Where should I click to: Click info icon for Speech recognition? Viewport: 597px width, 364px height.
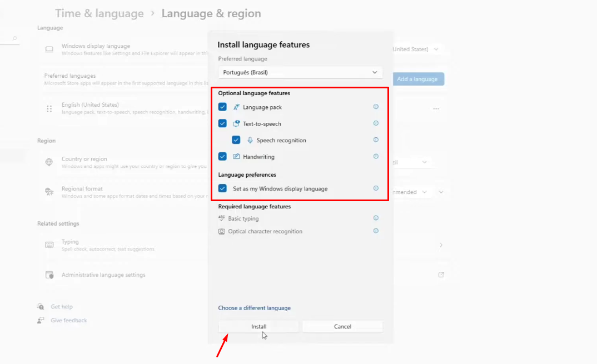[376, 140]
